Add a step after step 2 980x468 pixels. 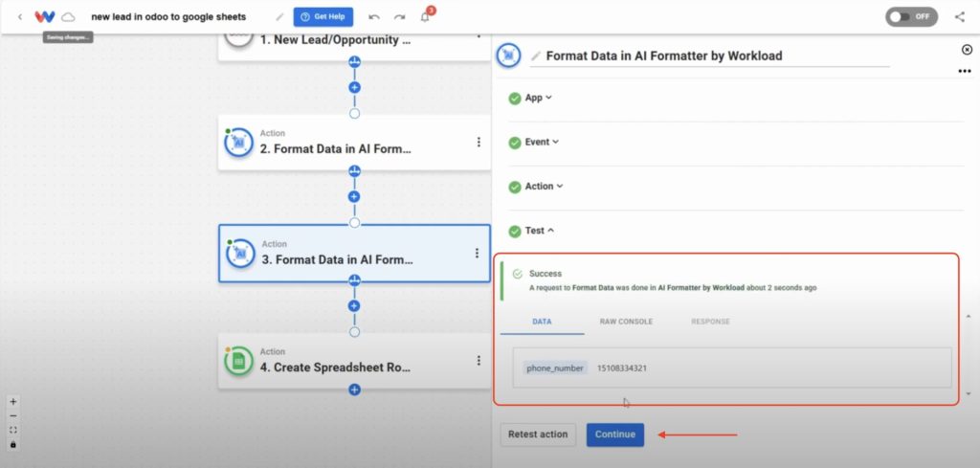[x=354, y=197]
